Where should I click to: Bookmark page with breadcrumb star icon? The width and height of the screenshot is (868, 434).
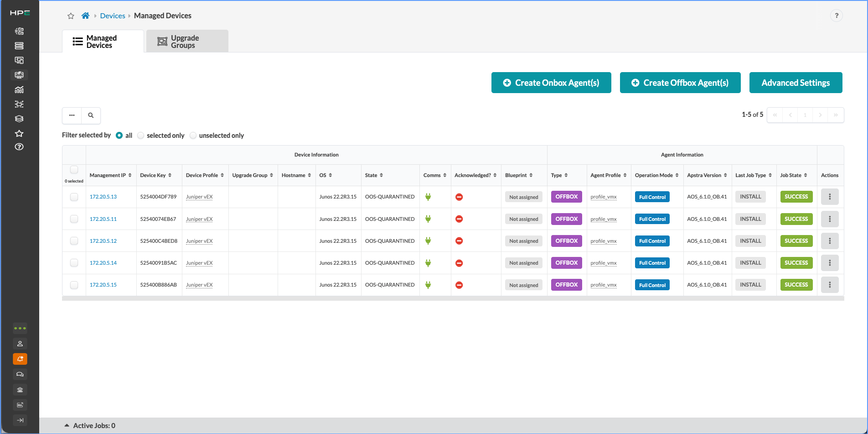click(71, 16)
